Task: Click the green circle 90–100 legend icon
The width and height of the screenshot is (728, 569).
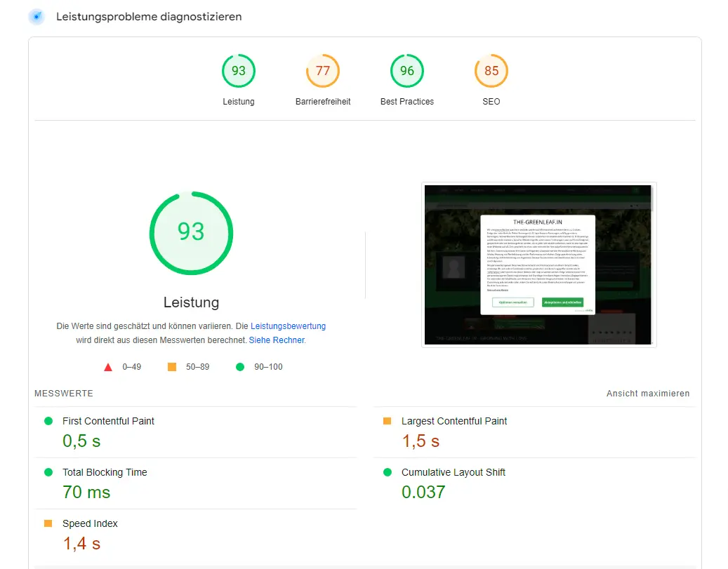Action: click(x=240, y=367)
